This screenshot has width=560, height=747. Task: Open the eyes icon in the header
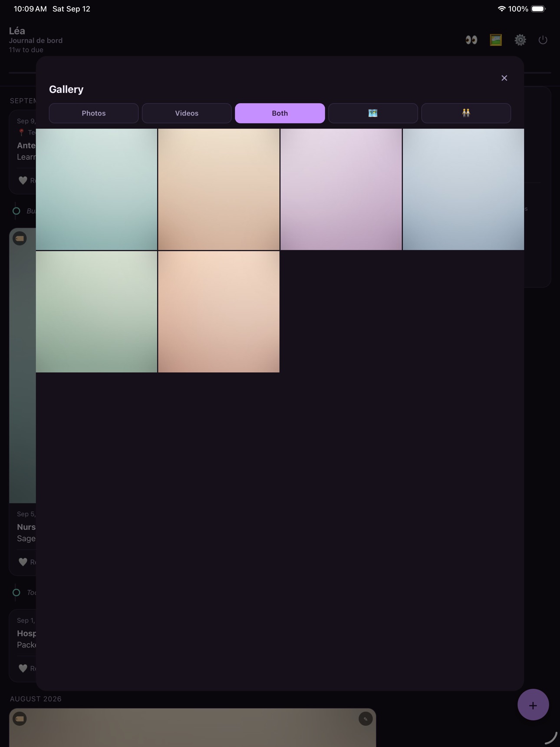[471, 40]
